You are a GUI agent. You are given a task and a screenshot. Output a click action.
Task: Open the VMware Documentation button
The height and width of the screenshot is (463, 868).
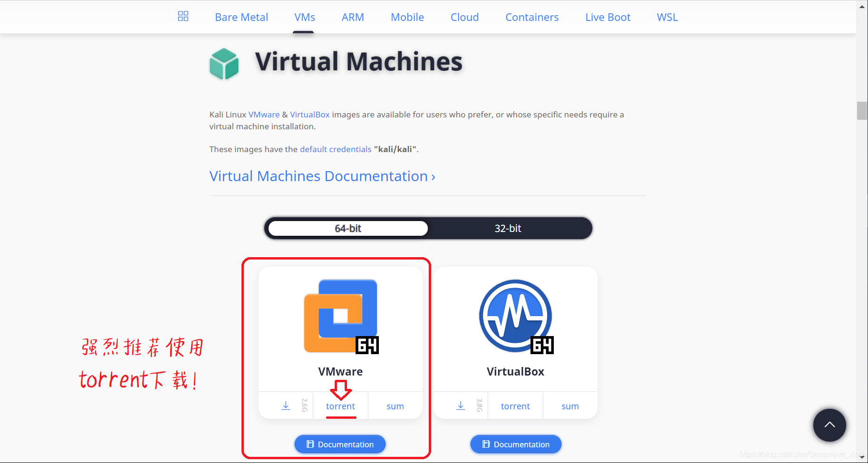coord(340,444)
